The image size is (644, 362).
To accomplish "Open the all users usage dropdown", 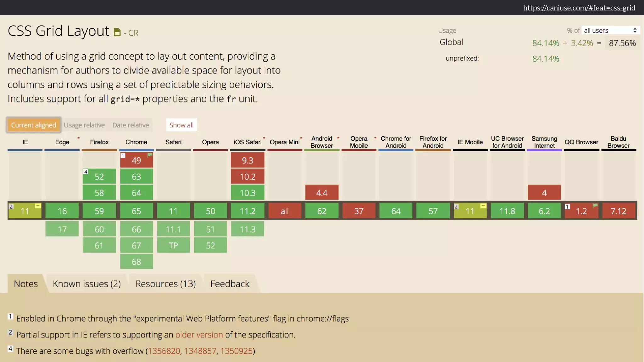I will (x=610, y=30).
